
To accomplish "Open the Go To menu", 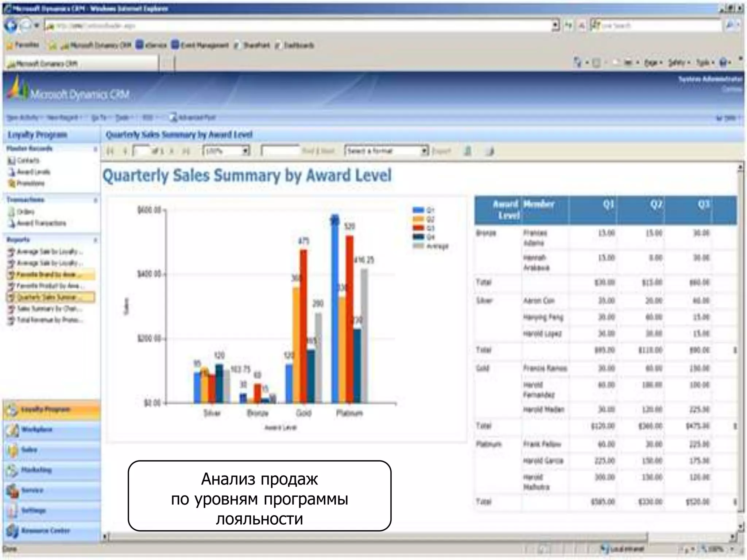I will tap(98, 117).
